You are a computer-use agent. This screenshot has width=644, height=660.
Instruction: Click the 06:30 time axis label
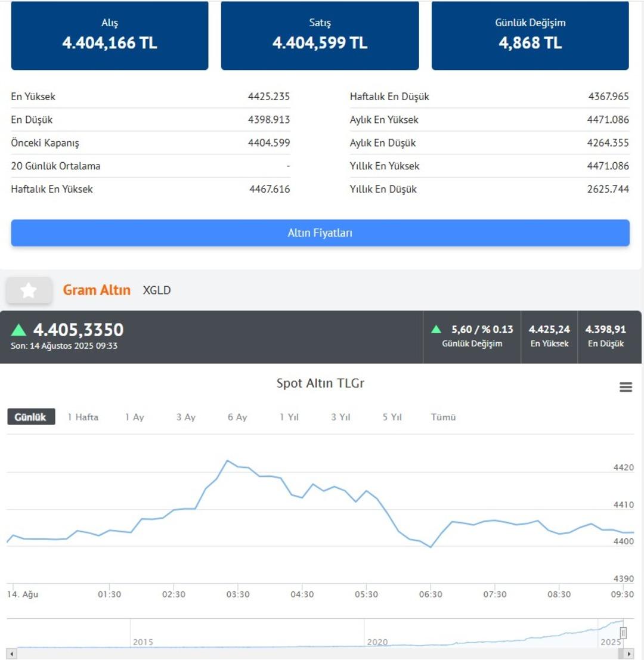431,594
